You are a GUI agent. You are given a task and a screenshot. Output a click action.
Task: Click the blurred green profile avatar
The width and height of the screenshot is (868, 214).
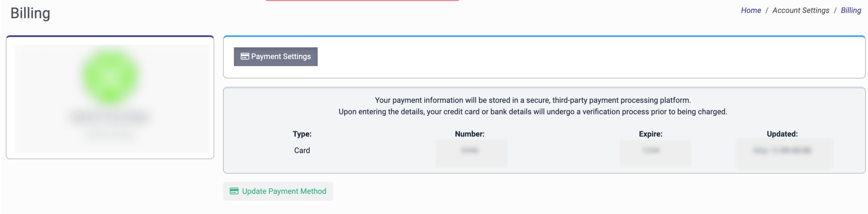point(110,77)
